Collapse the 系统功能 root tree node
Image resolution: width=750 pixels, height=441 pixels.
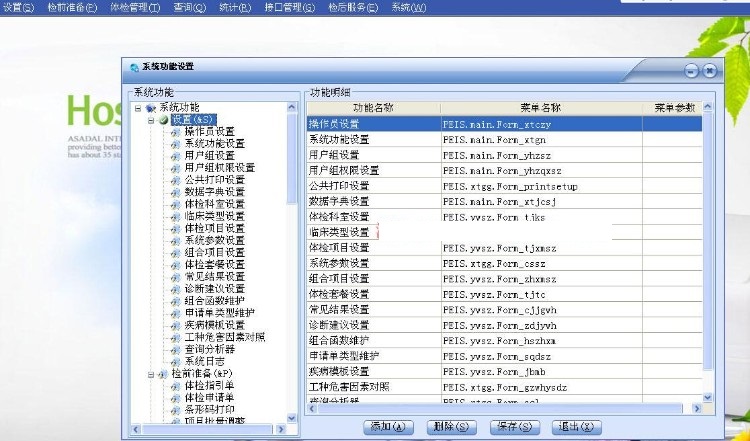pos(138,108)
